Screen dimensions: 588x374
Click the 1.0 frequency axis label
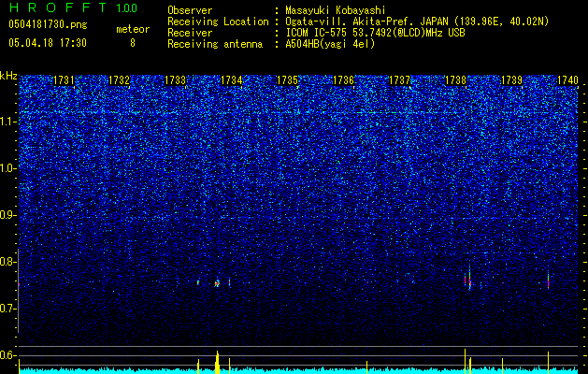[7, 168]
